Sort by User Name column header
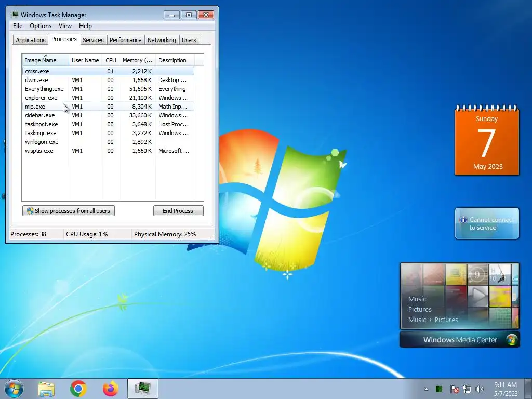Viewport: 532px width, 399px height. tap(85, 60)
